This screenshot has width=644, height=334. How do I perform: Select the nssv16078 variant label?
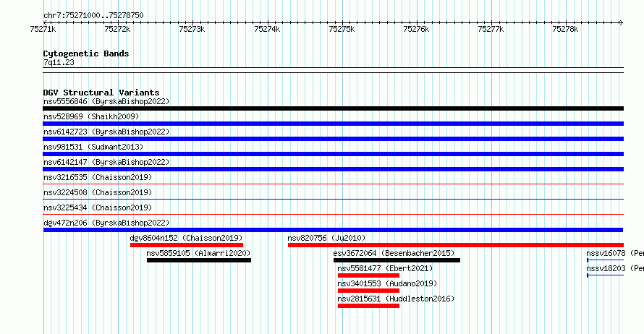coord(615,253)
